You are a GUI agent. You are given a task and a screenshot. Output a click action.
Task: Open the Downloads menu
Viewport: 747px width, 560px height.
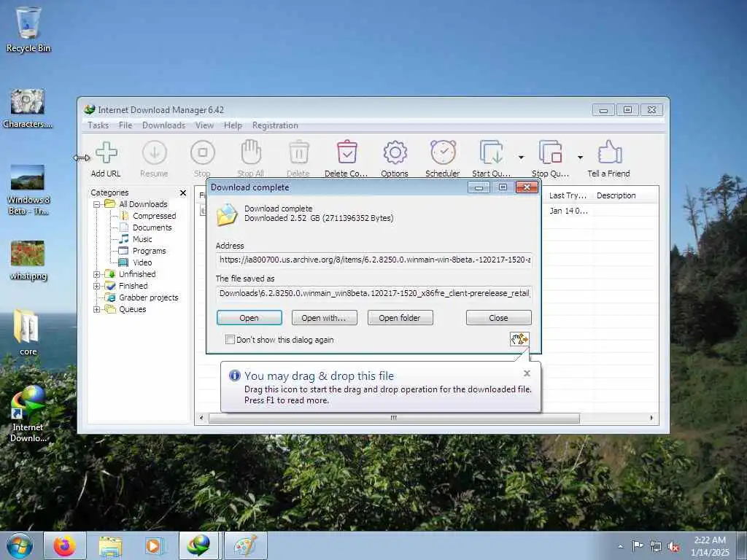(x=163, y=125)
